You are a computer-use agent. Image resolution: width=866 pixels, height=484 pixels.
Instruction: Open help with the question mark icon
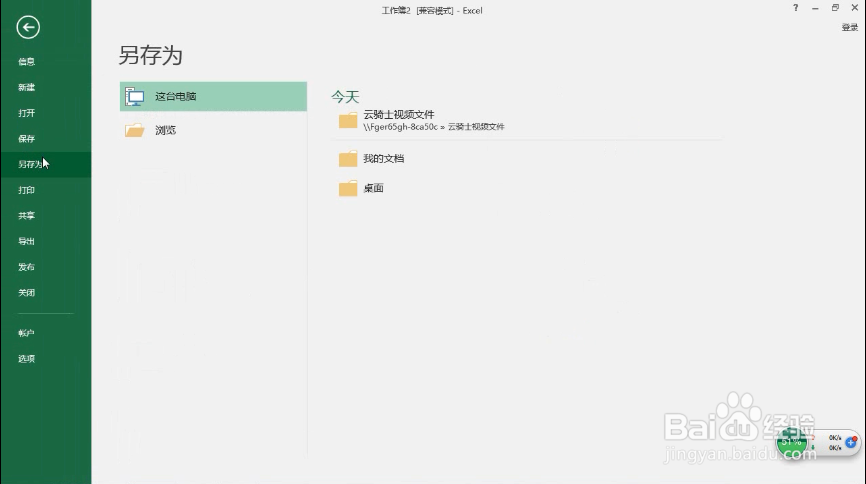click(795, 8)
